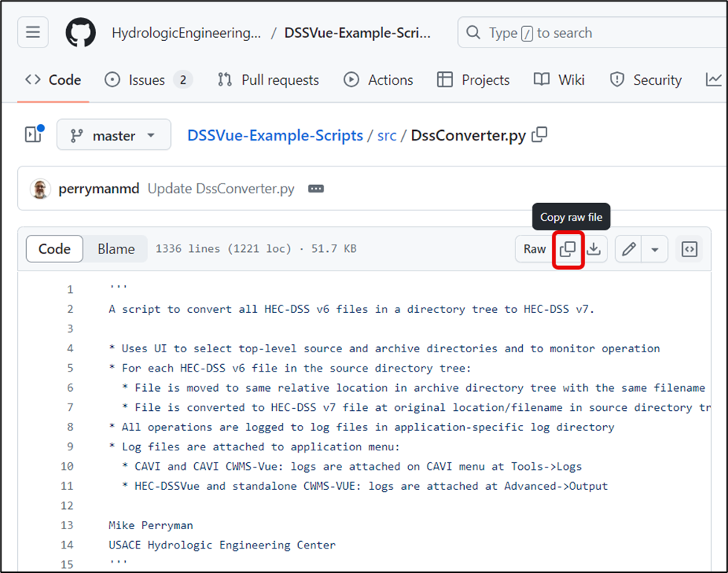
Task: Open the symbols panel icon
Action: click(689, 249)
